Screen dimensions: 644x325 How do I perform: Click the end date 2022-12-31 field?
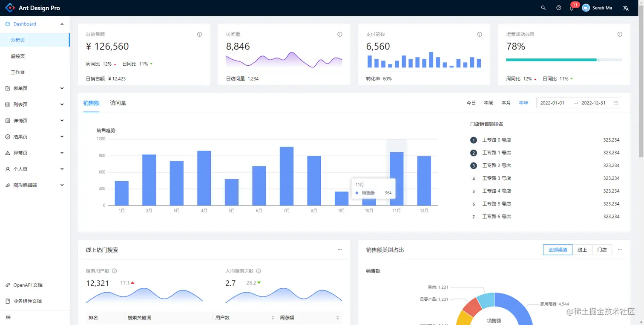click(x=594, y=103)
